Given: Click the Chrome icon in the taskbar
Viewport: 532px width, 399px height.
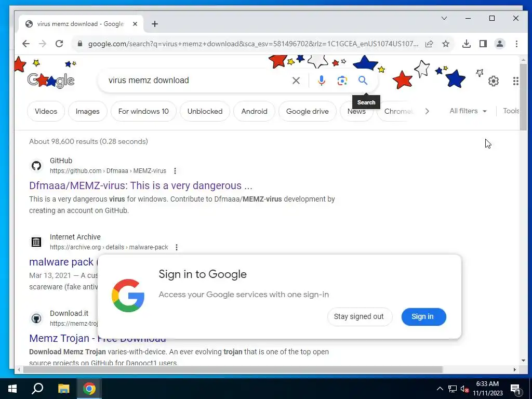Looking at the screenshot, I should pyautogui.click(x=89, y=389).
